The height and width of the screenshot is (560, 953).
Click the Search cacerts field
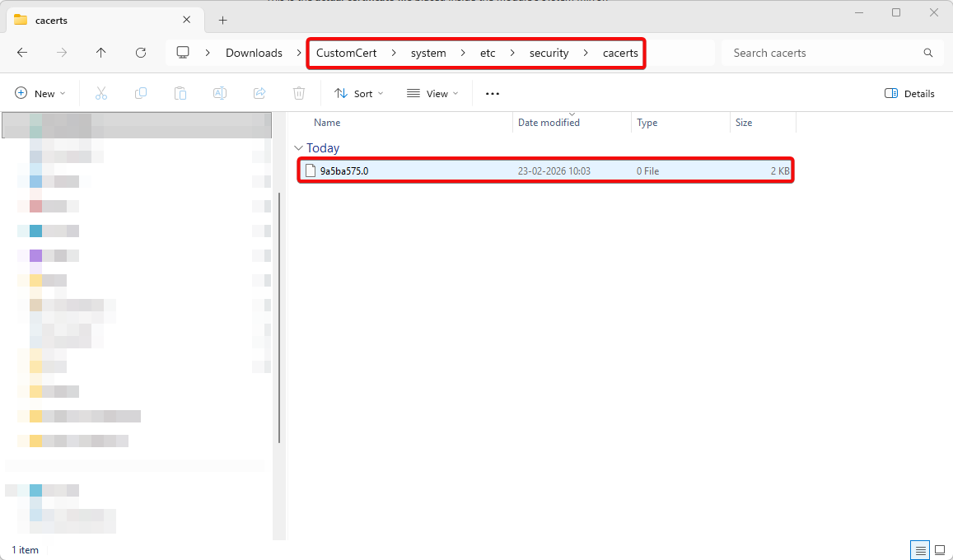point(824,53)
